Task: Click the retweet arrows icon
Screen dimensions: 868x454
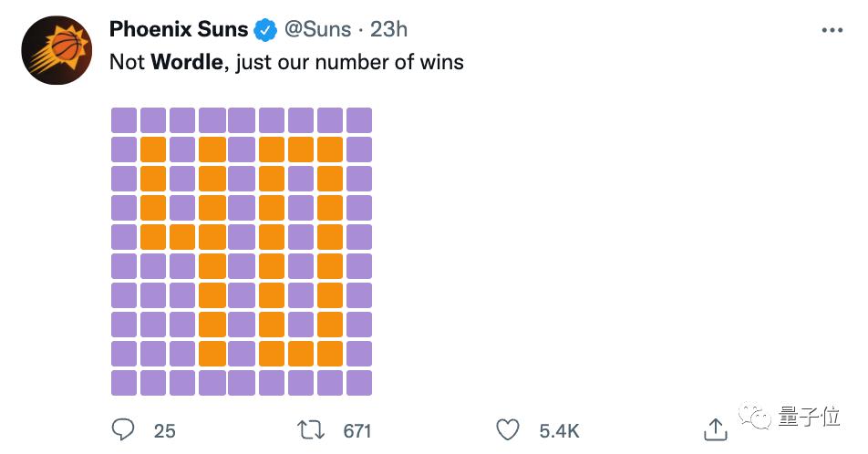Action: [x=311, y=430]
